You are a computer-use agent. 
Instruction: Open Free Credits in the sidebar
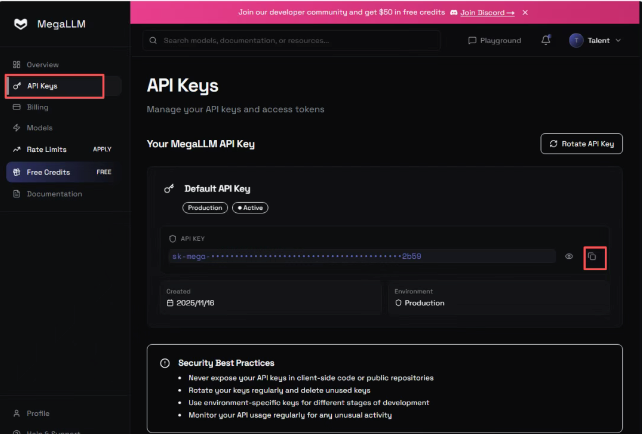(x=63, y=172)
